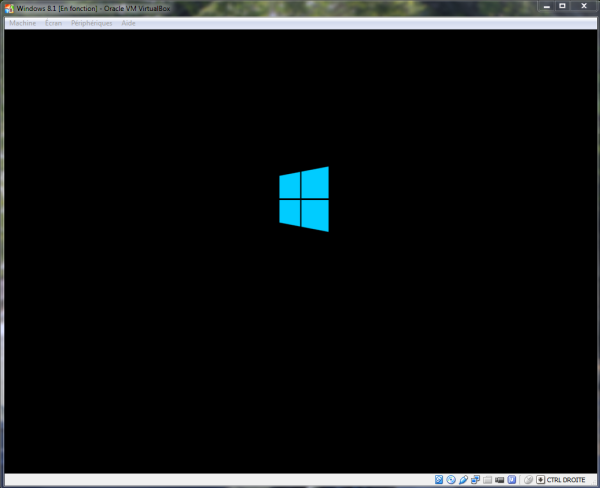Click the mouse integration status icon
The width and height of the screenshot is (600, 488).
click(x=528, y=480)
